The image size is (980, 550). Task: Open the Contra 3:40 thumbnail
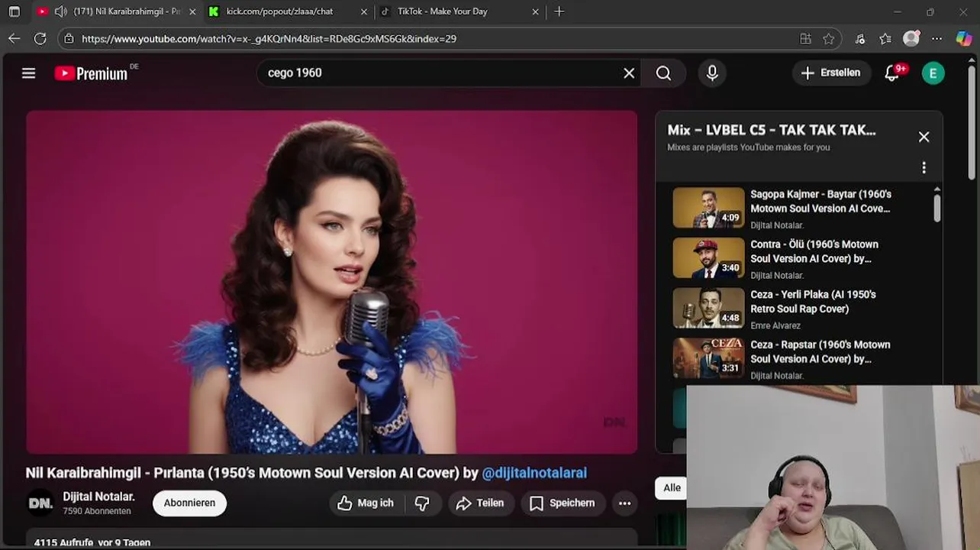[x=708, y=258]
